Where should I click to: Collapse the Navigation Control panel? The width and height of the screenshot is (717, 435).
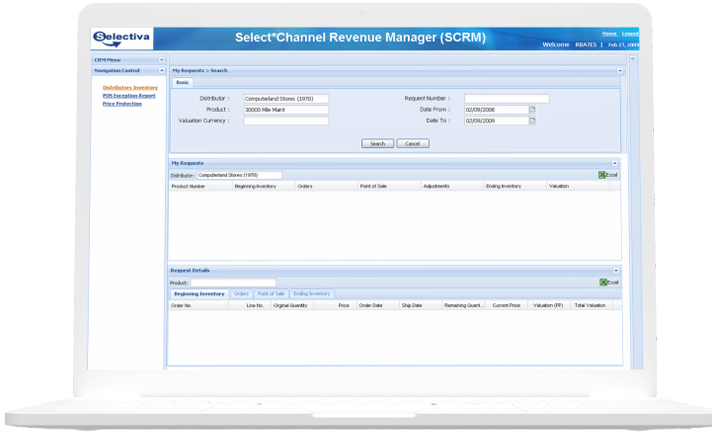tap(162, 71)
